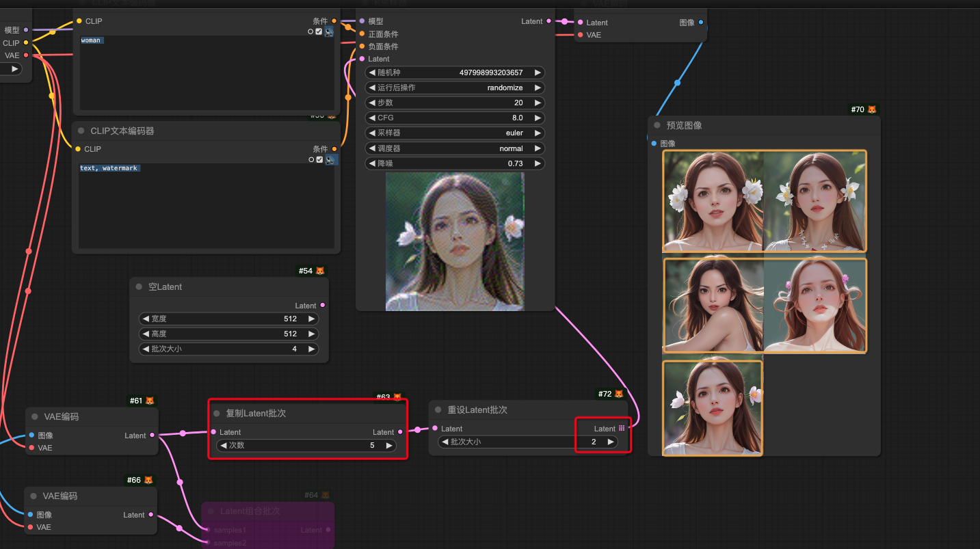Click the 复制Latent批次 node title
This screenshot has height=549, width=980.
[x=256, y=414]
